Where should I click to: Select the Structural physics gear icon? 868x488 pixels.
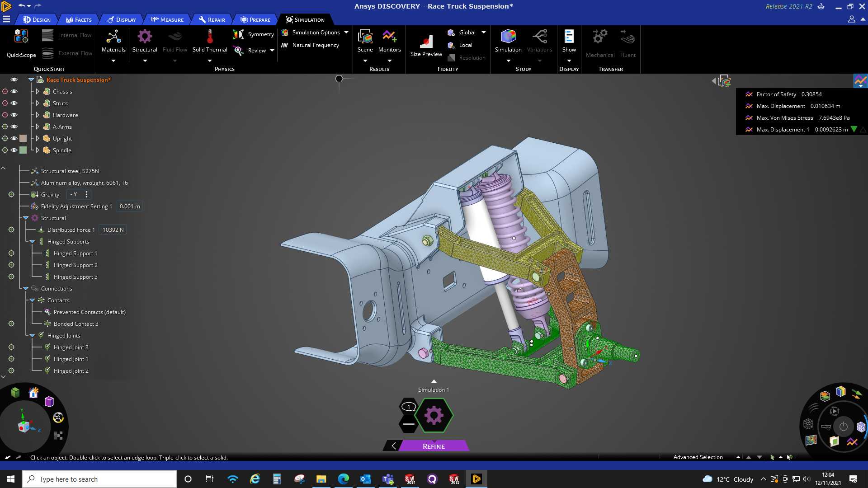point(145,37)
